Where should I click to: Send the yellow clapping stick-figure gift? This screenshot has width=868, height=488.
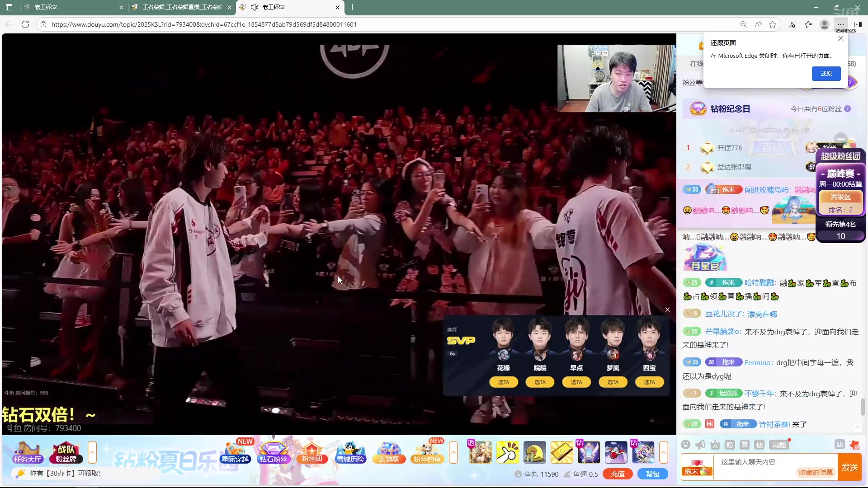[x=507, y=452]
